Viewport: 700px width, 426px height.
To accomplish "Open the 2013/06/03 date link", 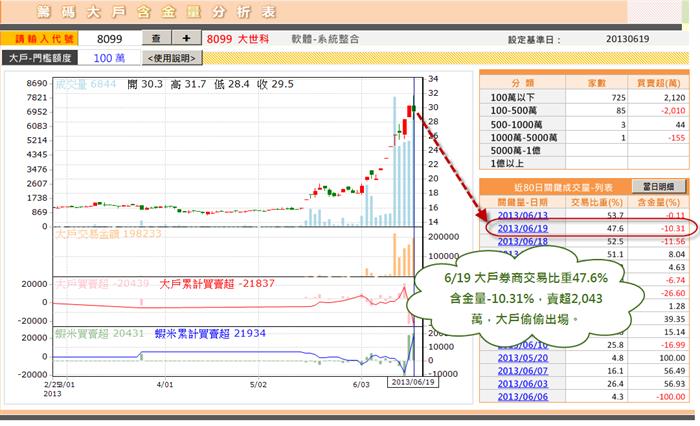I will click(522, 384).
